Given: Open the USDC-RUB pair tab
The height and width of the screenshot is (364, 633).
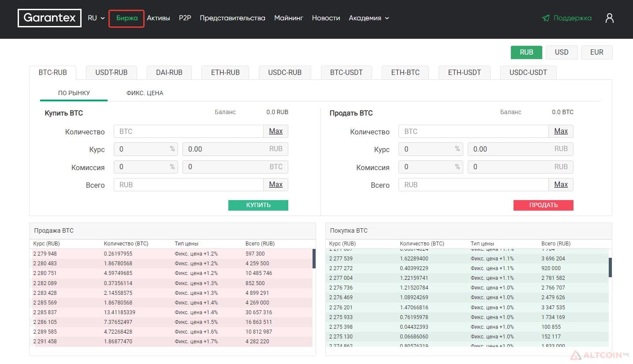Looking at the screenshot, I should click(x=285, y=72).
